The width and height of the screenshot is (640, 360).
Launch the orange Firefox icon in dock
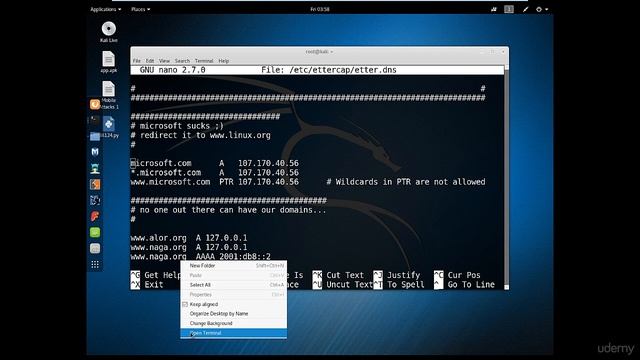coord(95,104)
